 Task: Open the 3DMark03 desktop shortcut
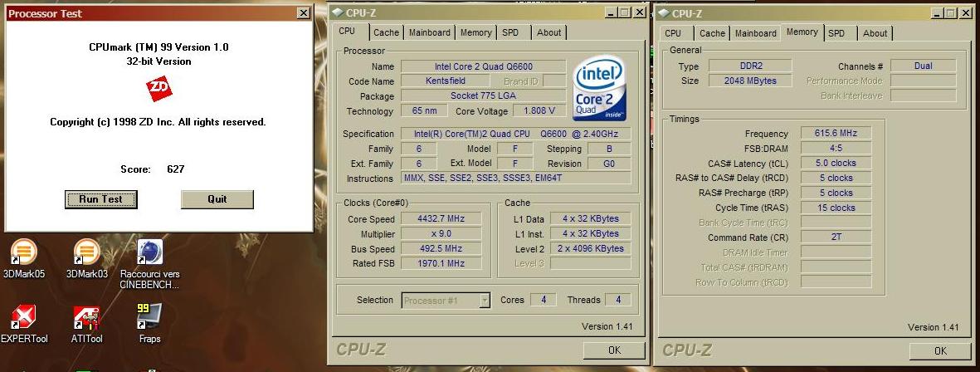87,258
